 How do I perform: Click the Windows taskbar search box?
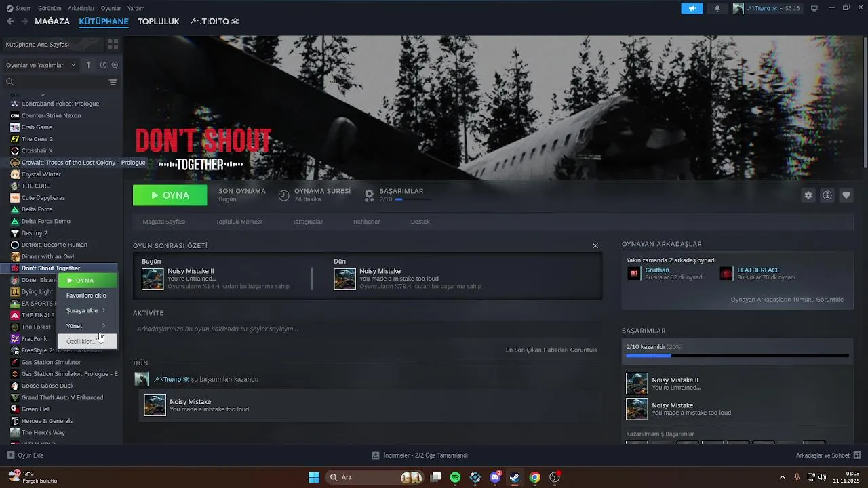coord(375,477)
